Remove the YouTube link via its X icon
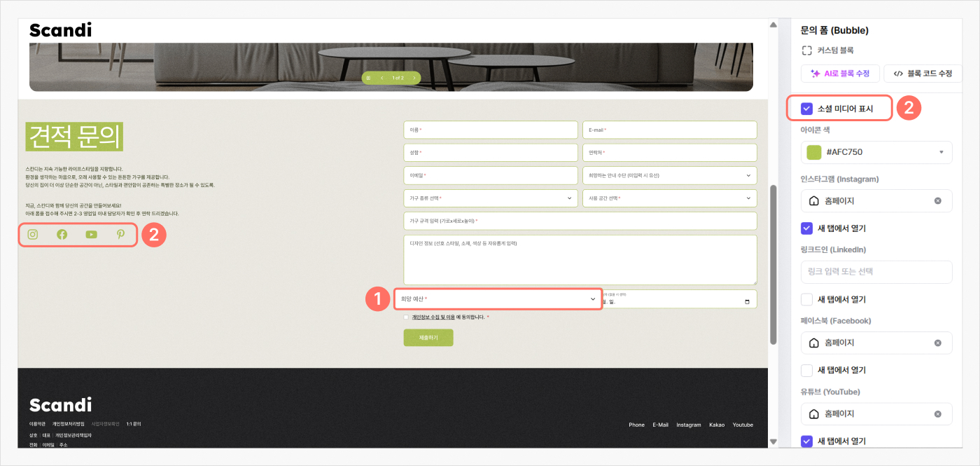The width and height of the screenshot is (980, 466). [937, 414]
